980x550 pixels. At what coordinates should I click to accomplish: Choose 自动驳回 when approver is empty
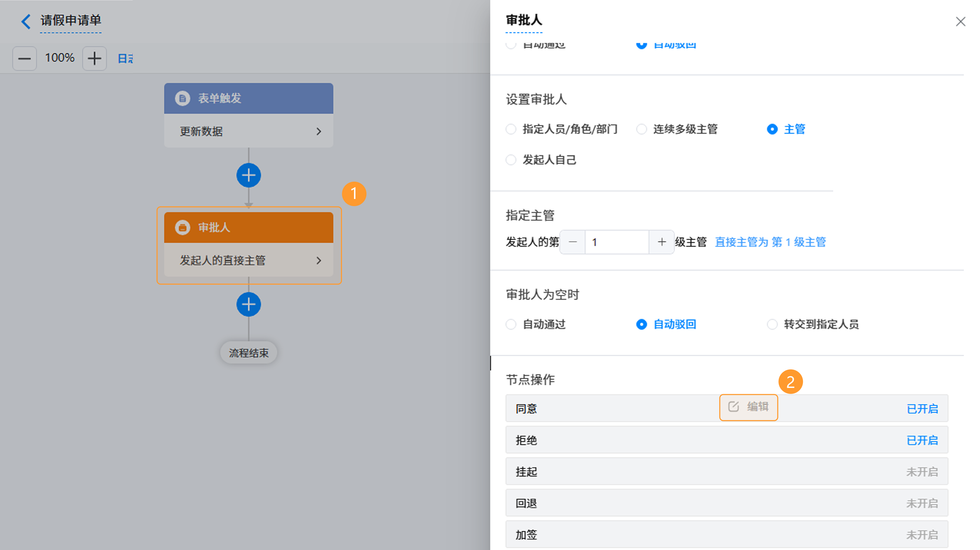(x=666, y=324)
